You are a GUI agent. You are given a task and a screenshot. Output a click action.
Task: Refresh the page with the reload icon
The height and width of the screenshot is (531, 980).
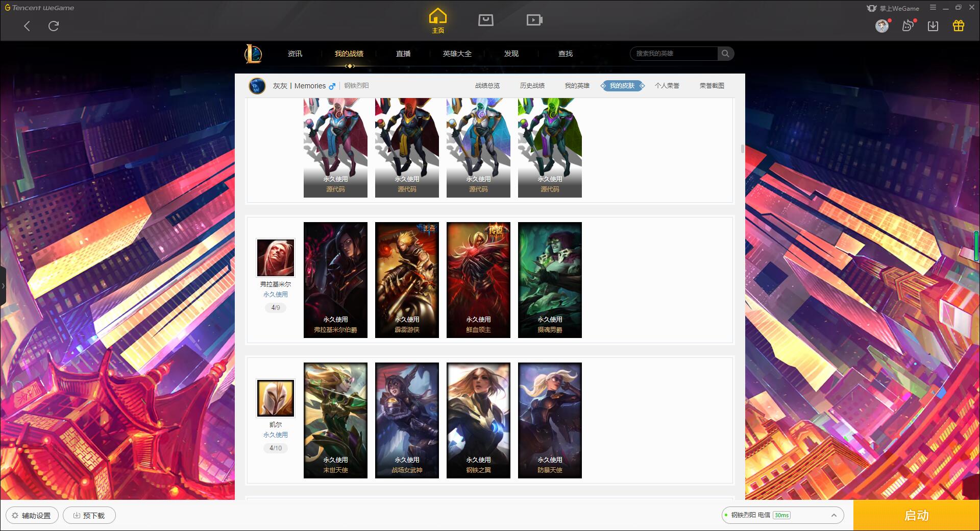(x=54, y=26)
